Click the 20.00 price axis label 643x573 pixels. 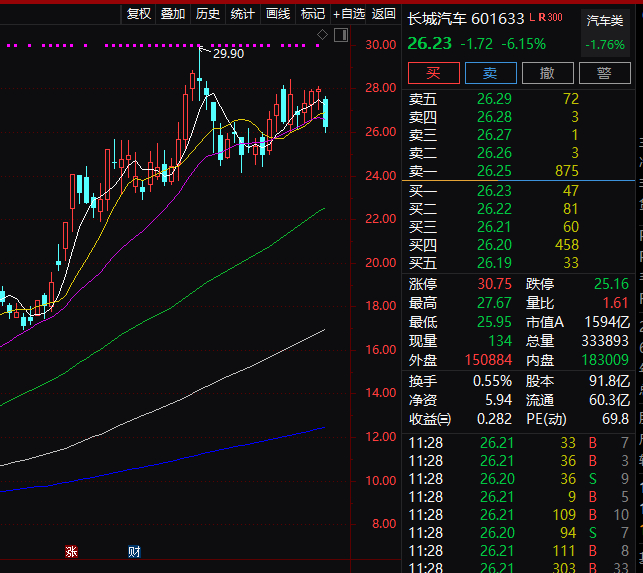381,263
